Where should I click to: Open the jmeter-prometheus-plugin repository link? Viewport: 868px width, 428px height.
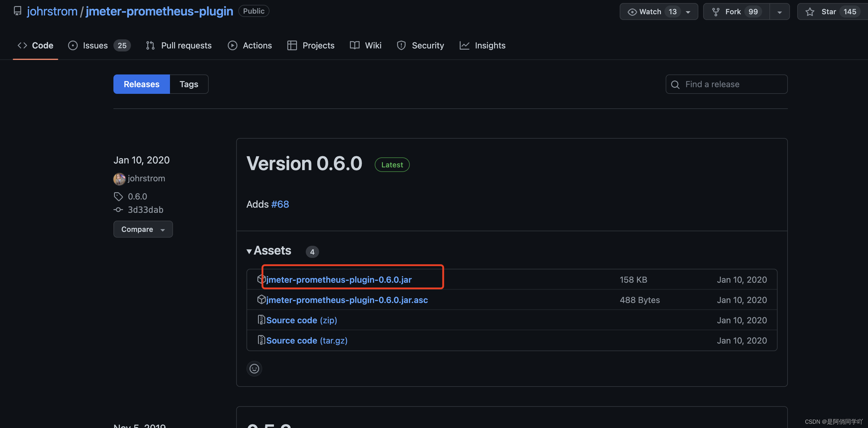(x=159, y=11)
